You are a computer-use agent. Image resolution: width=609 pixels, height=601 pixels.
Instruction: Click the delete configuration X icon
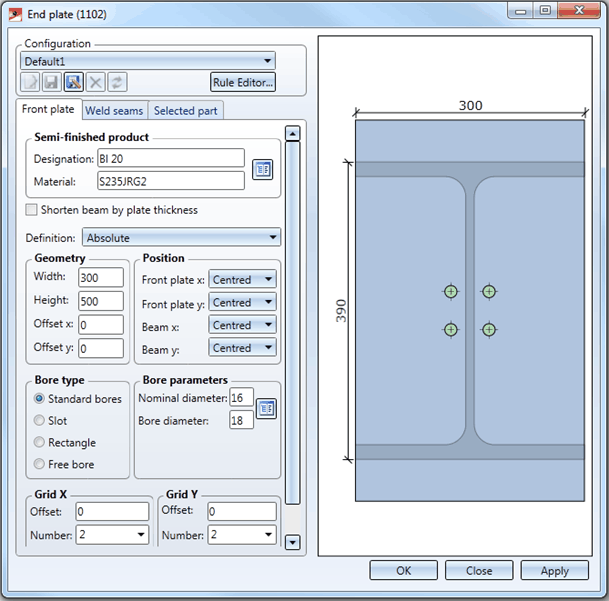(95, 82)
